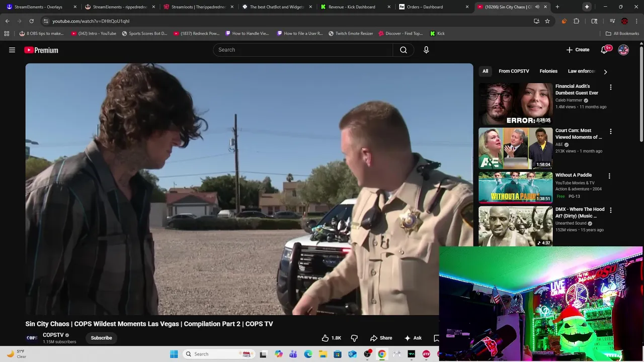Click the Ask button below video

(x=413, y=338)
